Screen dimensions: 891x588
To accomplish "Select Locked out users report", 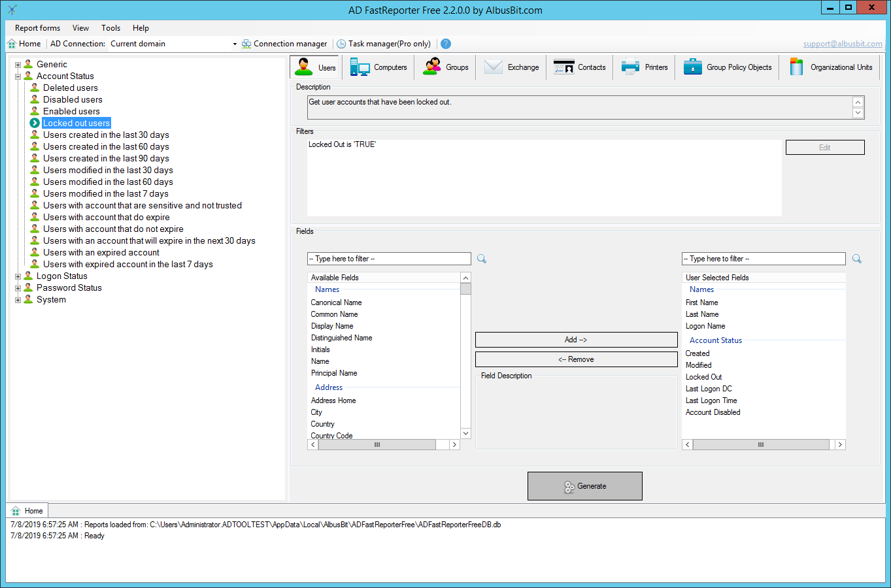I will click(76, 123).
